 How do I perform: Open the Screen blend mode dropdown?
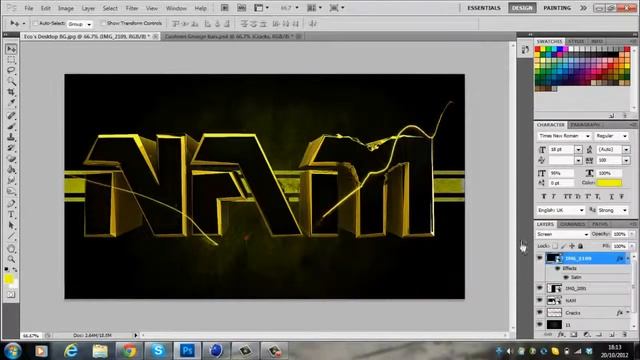pyautogui.click(x=562, y=234)
